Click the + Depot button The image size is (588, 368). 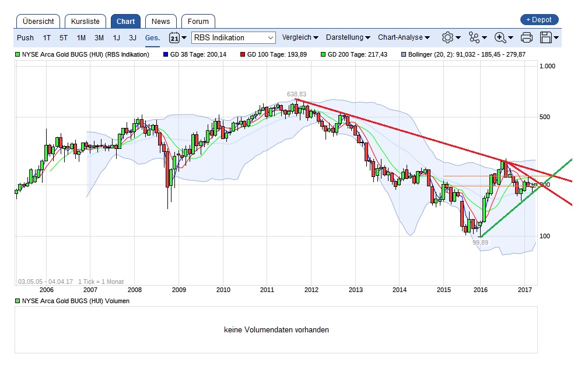click(x=539, y=20)
